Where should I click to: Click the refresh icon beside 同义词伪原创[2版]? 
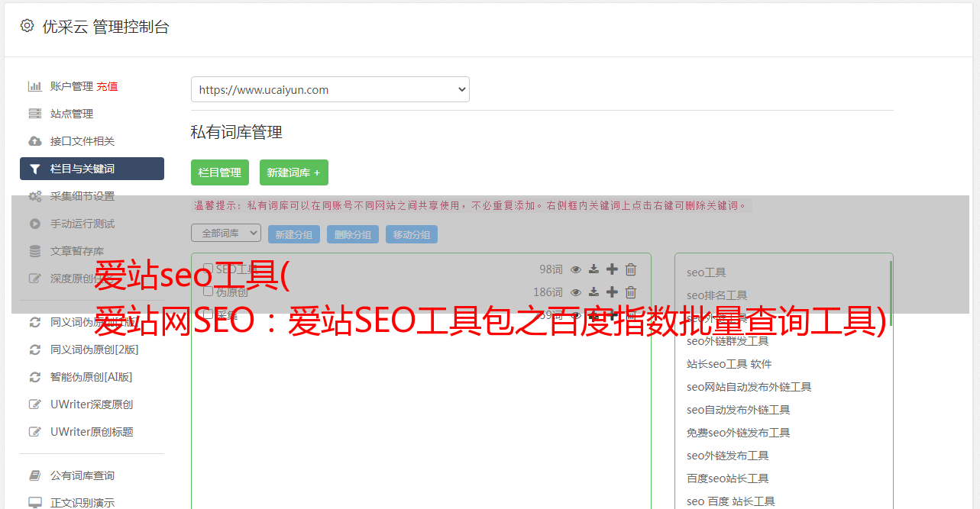[34, 350]
